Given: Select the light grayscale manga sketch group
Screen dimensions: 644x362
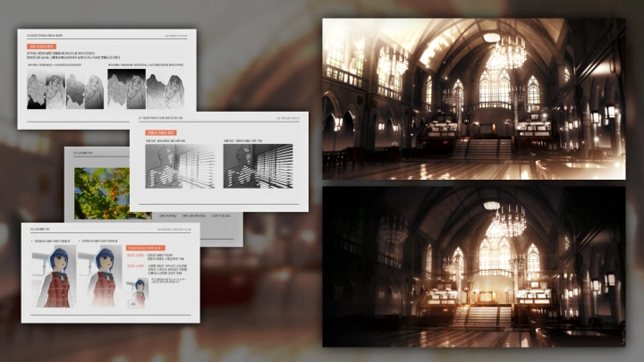Looking at the screenshot, I should point(64,90).
